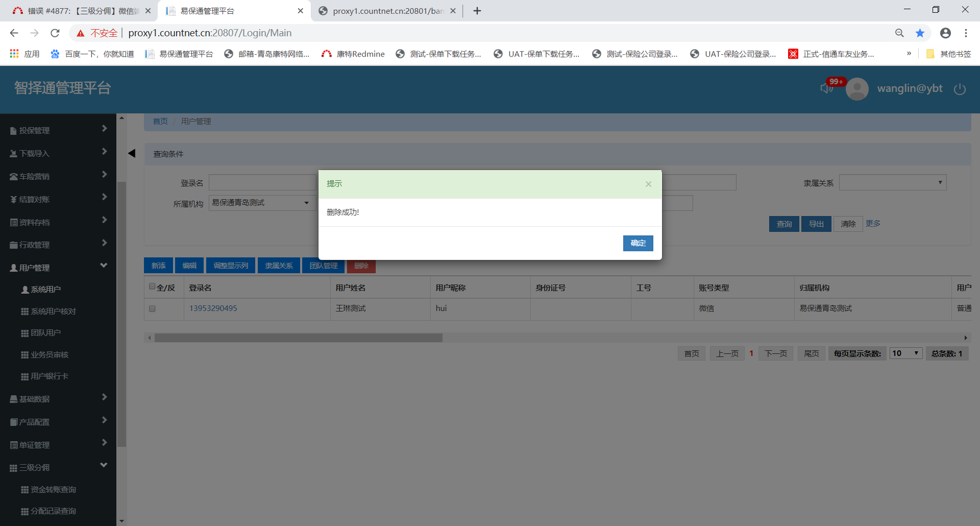Image resolution: width=980 pixels, height=526 pixels.
Task: Click the 导出 export button
Action: [816, 224]
